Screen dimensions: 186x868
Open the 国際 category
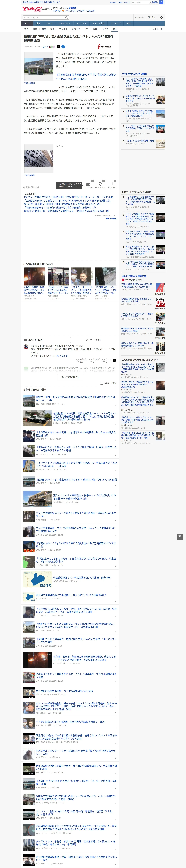pos(44,29)
